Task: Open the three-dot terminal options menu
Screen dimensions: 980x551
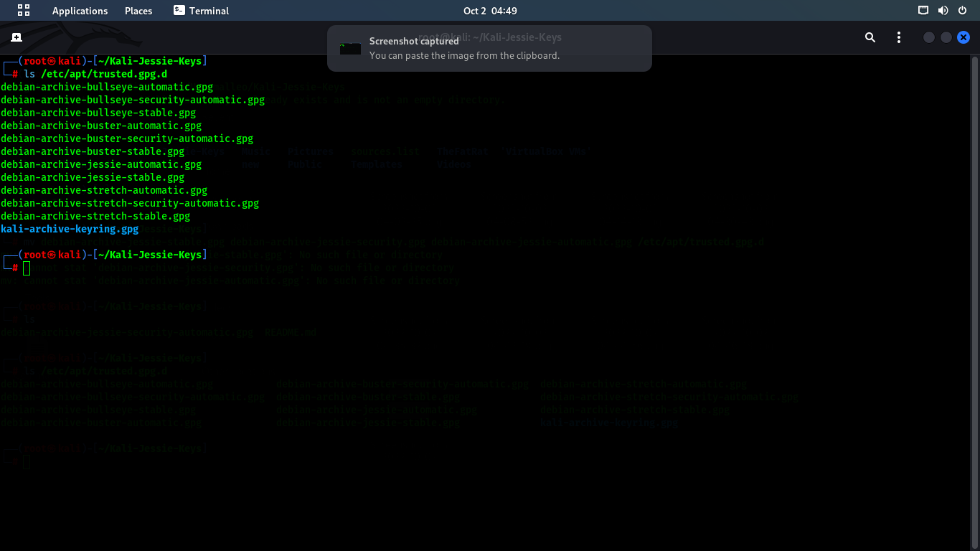Action: tap(899, 37)
